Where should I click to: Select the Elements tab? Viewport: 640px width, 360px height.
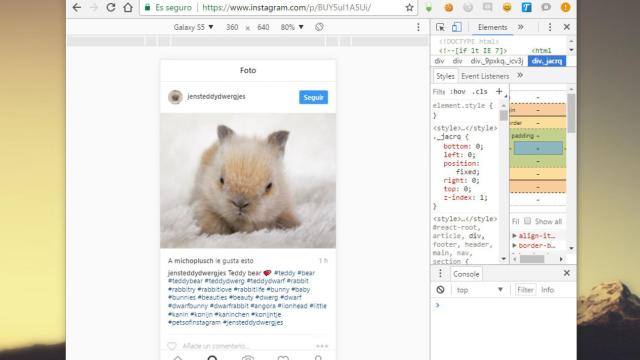coord(492,27)
